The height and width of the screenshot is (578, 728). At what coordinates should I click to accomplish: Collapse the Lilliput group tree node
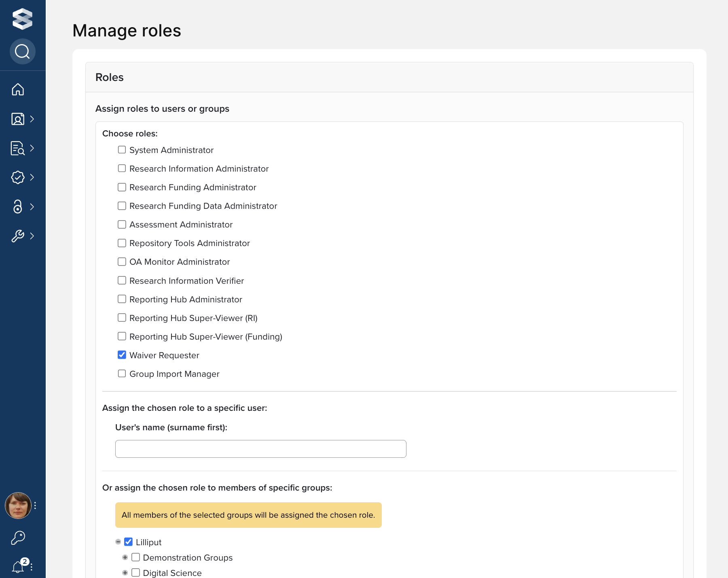pyautogui.click(x=118, y=542)
